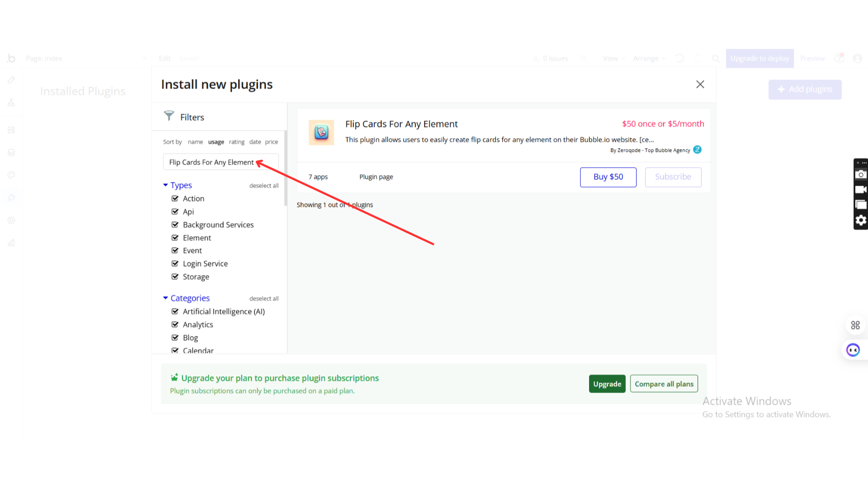
Task: Click the element inspector icon beside issues
Action: (x=584, y=58)
